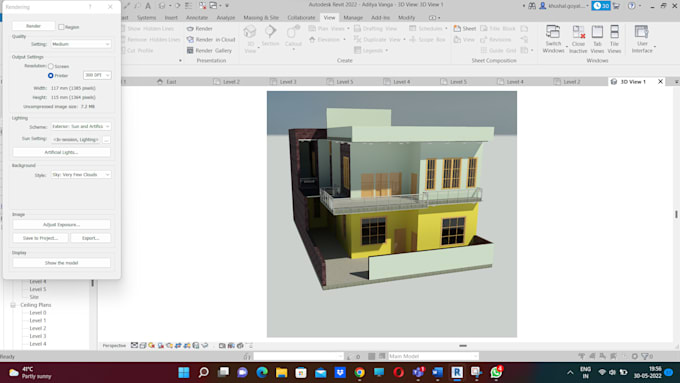Close the 3D View 1 tab
Screen dimensions: 680x383
click(x=660, y=82)
